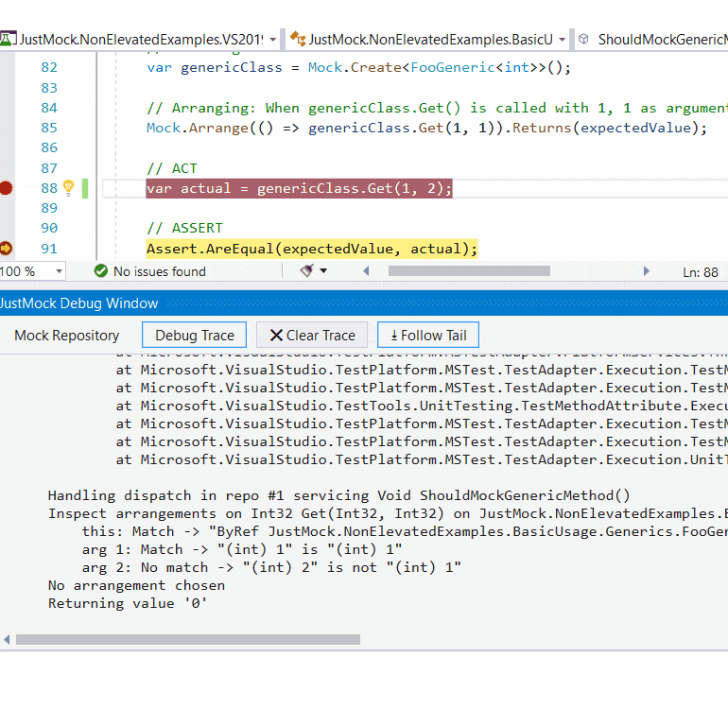Click line number 82 in the gutter

(x=49, y=67)
